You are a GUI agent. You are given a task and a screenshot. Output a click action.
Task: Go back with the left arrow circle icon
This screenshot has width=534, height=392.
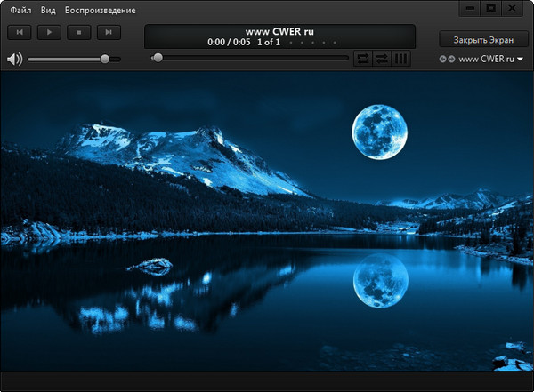pos(442,59)
